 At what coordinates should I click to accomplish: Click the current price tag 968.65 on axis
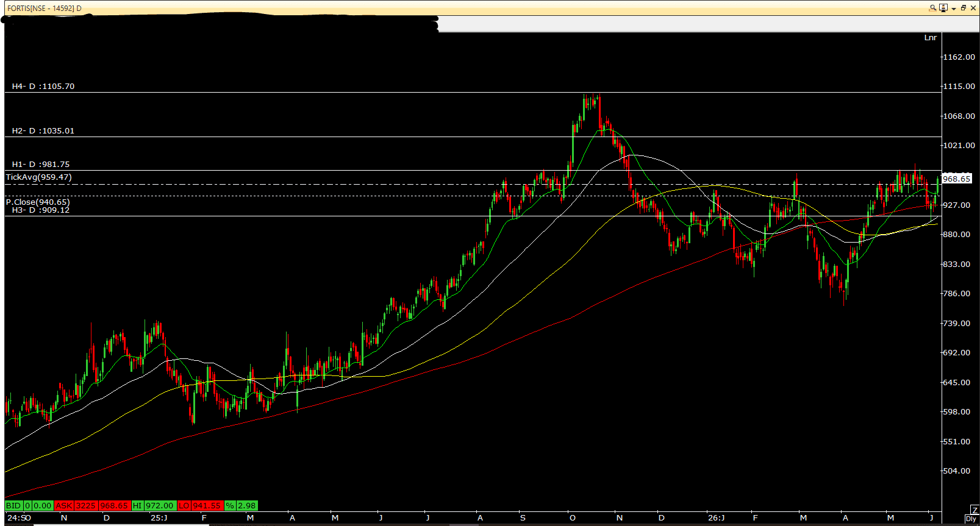pyautogui.click(x=957, y=179)
